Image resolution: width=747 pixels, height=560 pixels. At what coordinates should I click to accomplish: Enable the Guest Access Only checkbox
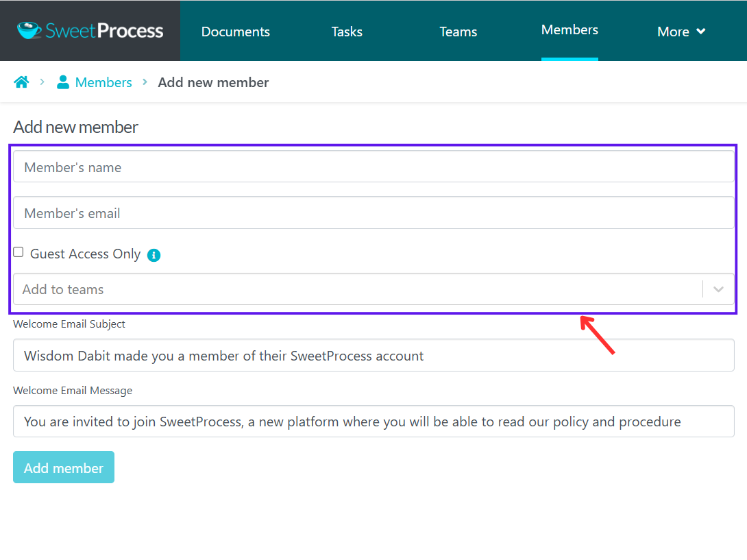click(x=19, y=252)
